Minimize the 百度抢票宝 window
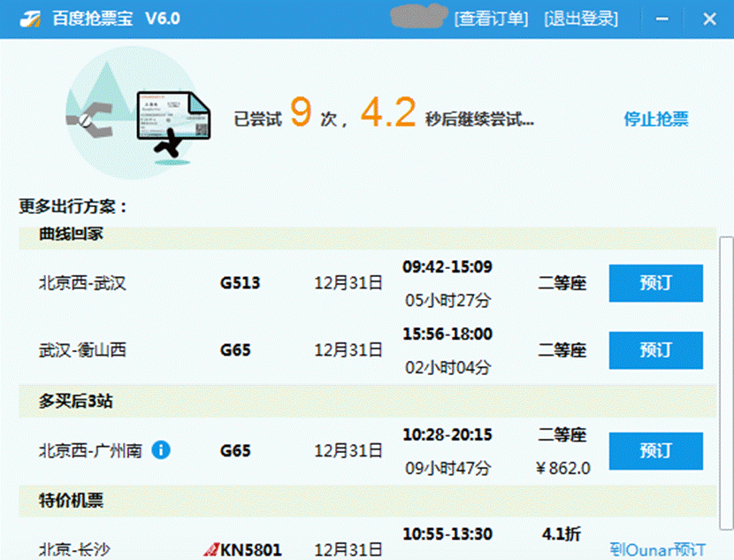The height and width of the screenshot is (560, 734). coord(661,19)
